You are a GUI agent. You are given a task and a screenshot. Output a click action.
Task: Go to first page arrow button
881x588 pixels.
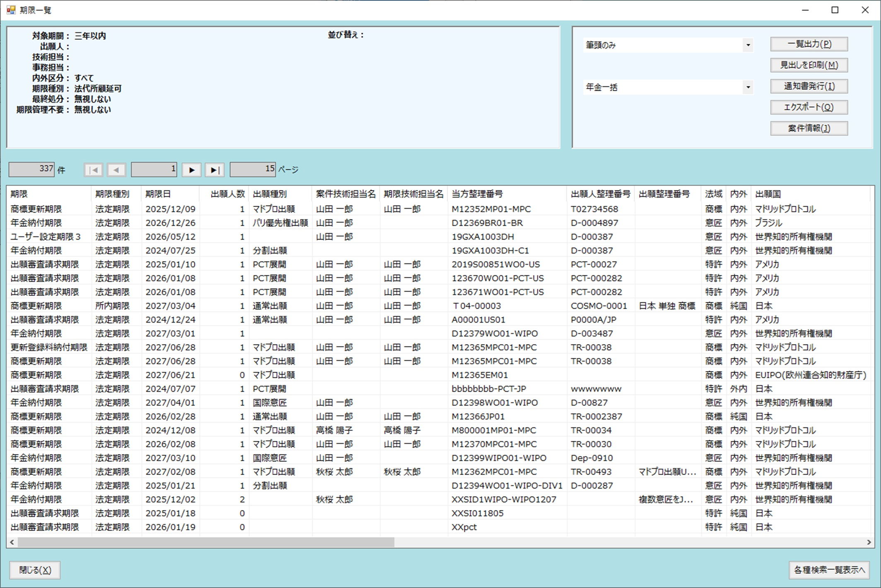tap(93, 170)
